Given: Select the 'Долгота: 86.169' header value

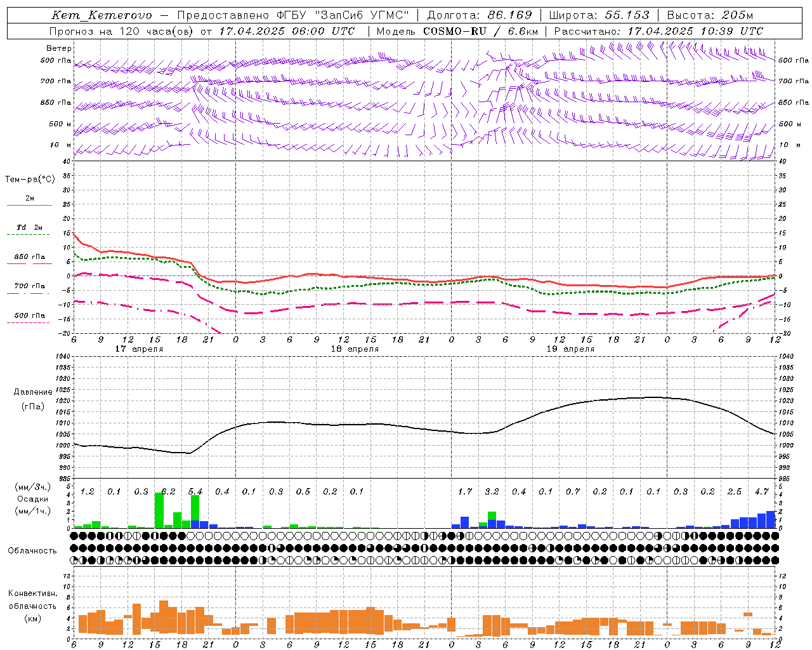Looking at the screenshot, I should (480, 15).
